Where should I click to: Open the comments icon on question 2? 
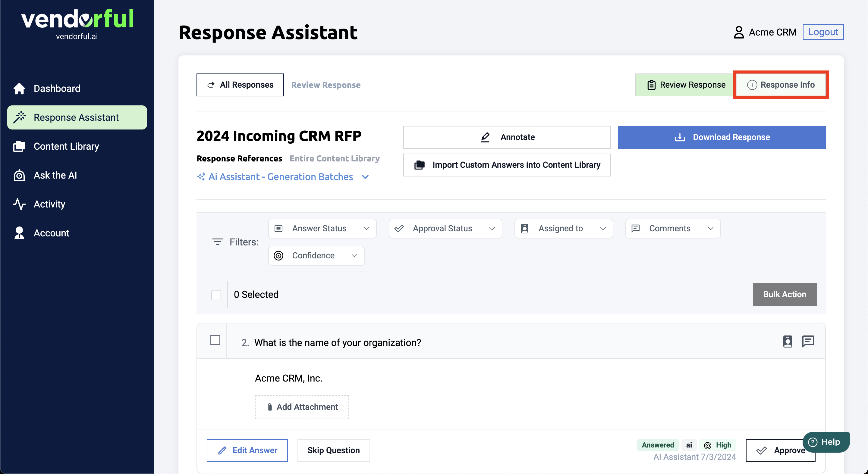[x=808, y=341]
